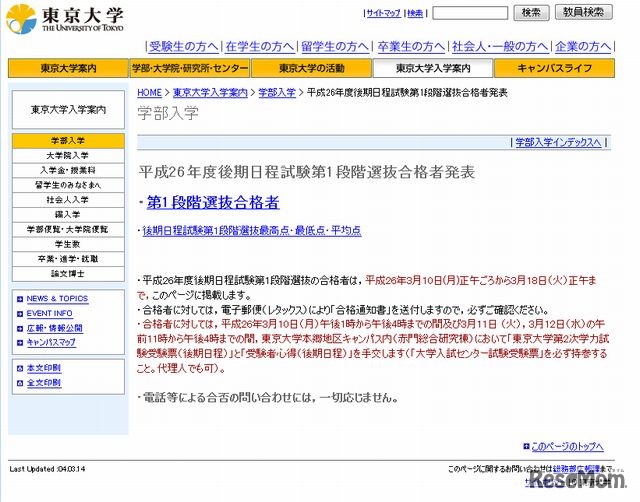Open the キャンパスマップ link

click(x=51, y=342)
